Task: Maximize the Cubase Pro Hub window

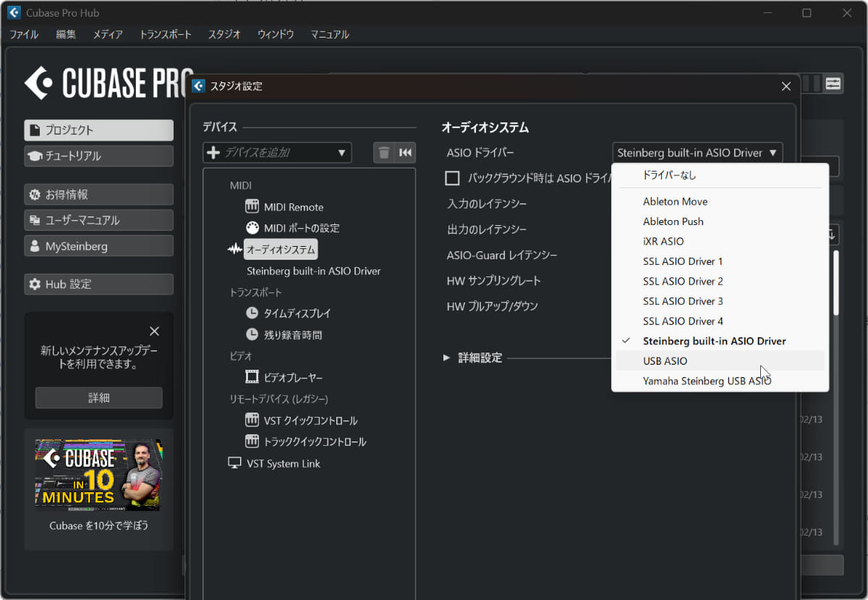Action: click(x=807, y=12)
